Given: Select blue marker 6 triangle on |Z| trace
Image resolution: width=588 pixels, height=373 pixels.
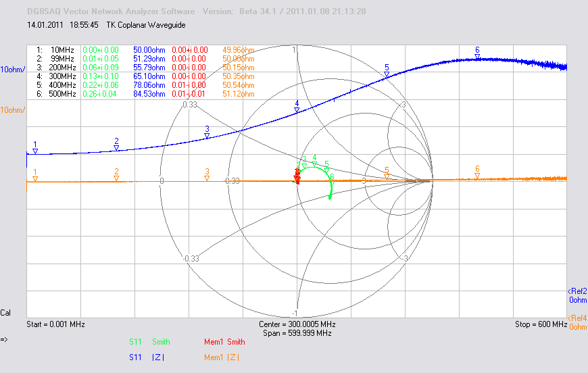Looking at the screenshot, I should 477,57.
